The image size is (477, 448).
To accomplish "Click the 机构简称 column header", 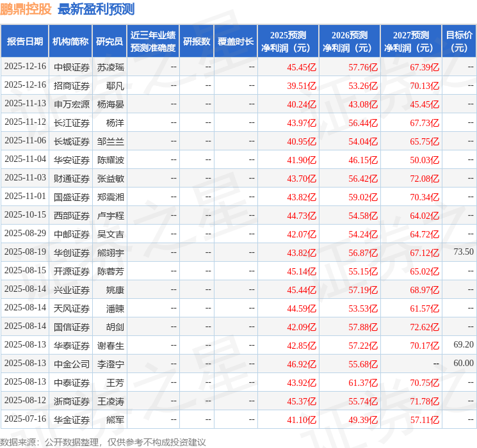I will click(x=70, y=42).
